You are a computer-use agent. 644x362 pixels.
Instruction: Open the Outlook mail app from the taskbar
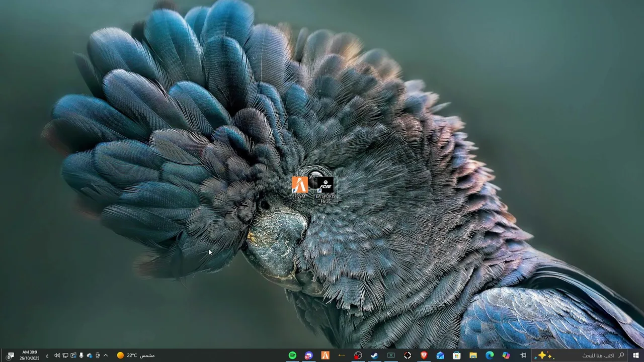point(440,355)
